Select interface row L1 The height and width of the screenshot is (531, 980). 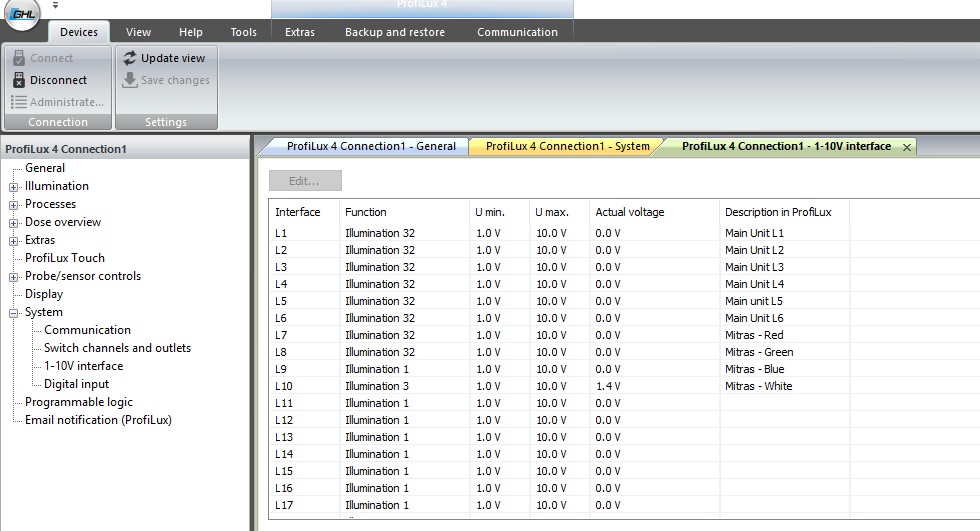(281, 233)
